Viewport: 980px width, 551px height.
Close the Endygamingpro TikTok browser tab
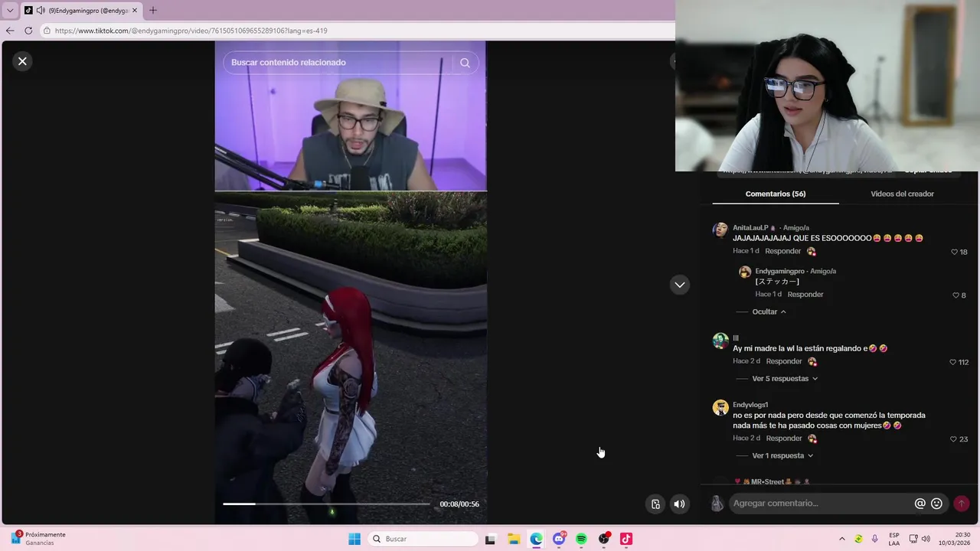click(x=135, y=11)
